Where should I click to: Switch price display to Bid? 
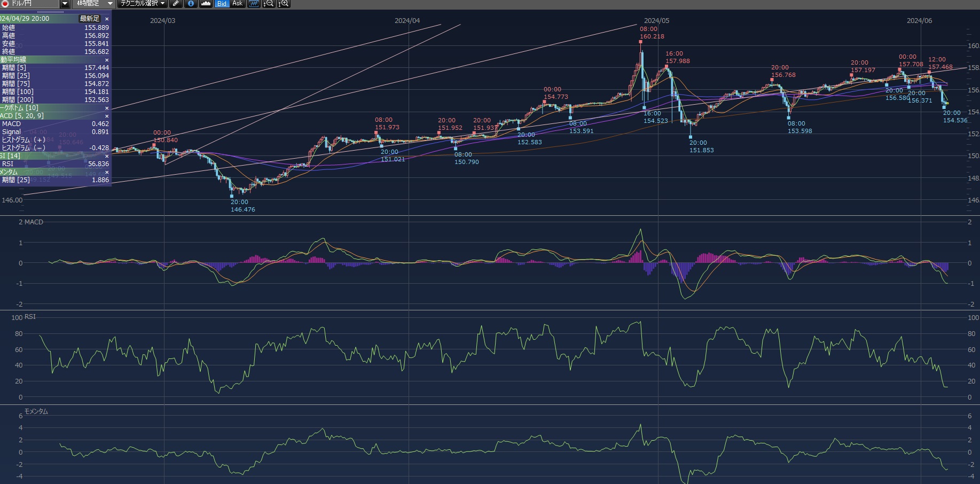pos(222,4)
